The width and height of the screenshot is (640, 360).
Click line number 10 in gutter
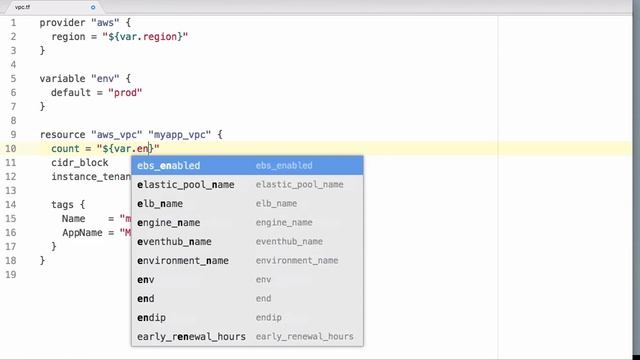point(11,149)
